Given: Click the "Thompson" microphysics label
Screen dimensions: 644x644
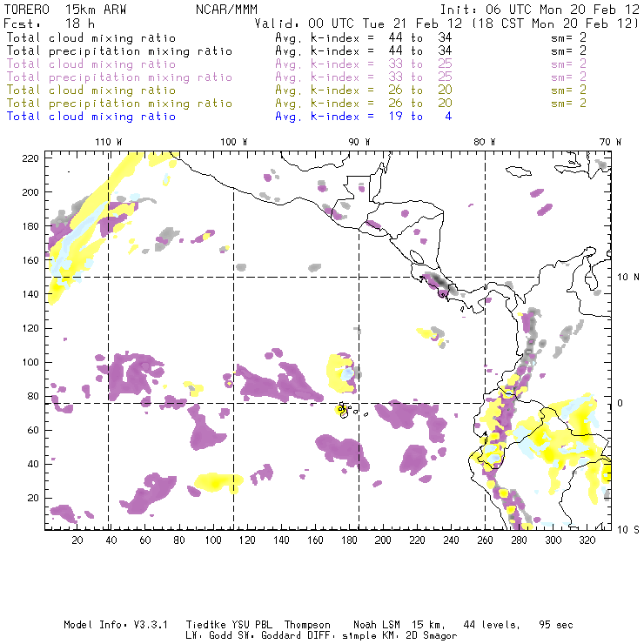Looking at the screenshot, I should coord(307,626).
